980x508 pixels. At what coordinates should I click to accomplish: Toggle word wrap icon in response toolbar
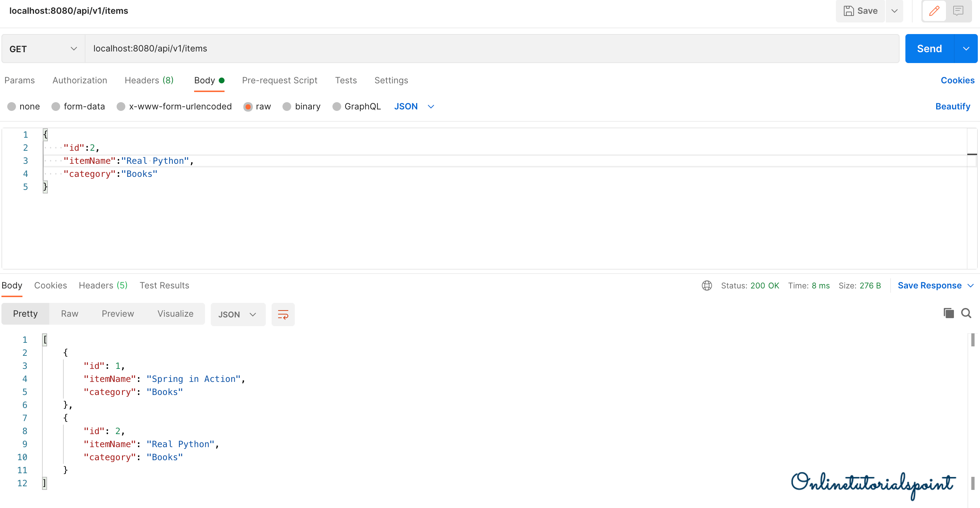click(283, 314)
